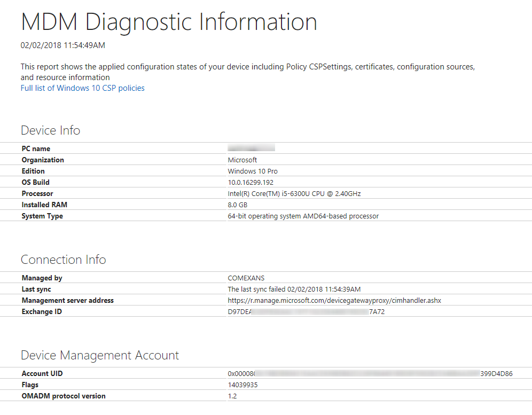
Task: Open the Full list of Windows 10 CSP policies link
Action: [82, 88]
